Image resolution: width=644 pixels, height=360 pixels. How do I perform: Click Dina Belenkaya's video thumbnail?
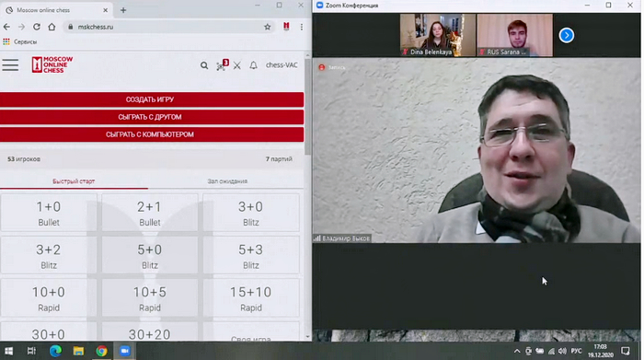(438, 35)
